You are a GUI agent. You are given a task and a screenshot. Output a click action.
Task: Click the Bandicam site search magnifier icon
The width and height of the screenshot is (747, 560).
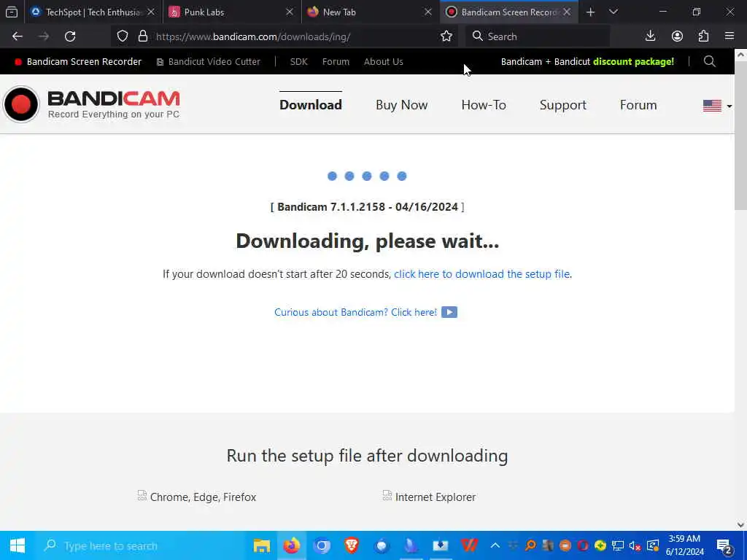pyautogui.click(x=709, y=61)
